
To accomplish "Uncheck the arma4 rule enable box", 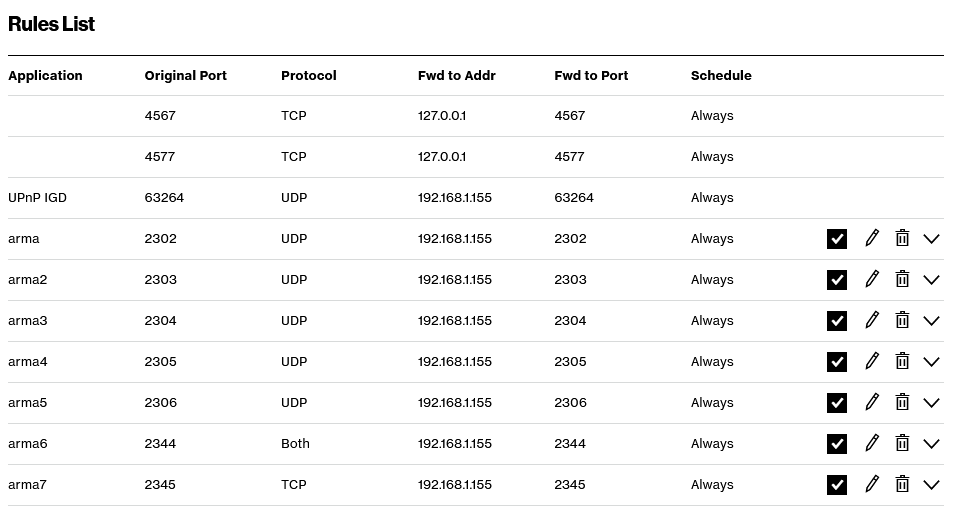I will (837, 362).
